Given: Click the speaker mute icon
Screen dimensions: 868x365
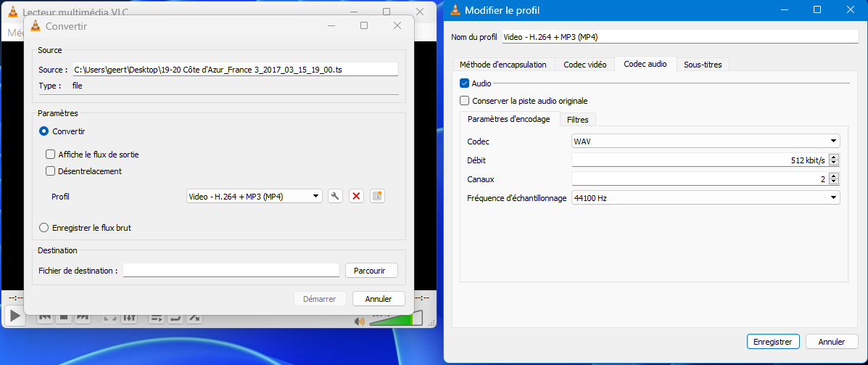Looking at the screenshot, I should pos(359,321).
